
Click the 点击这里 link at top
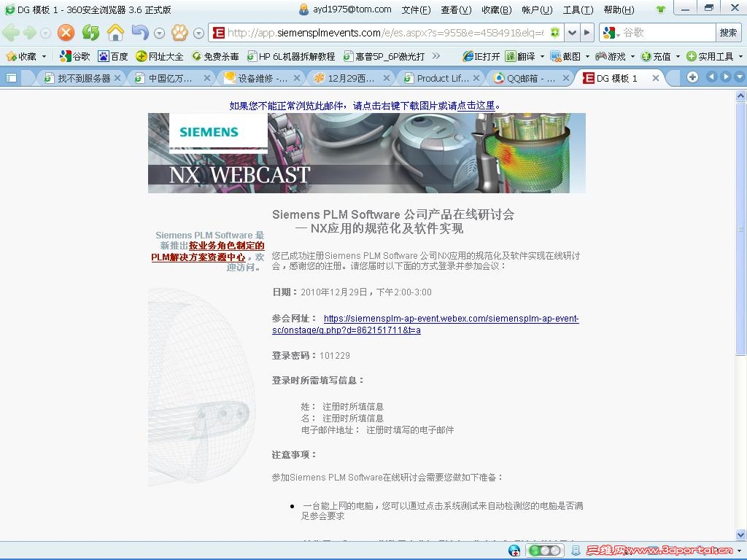(x=476, y=106)
